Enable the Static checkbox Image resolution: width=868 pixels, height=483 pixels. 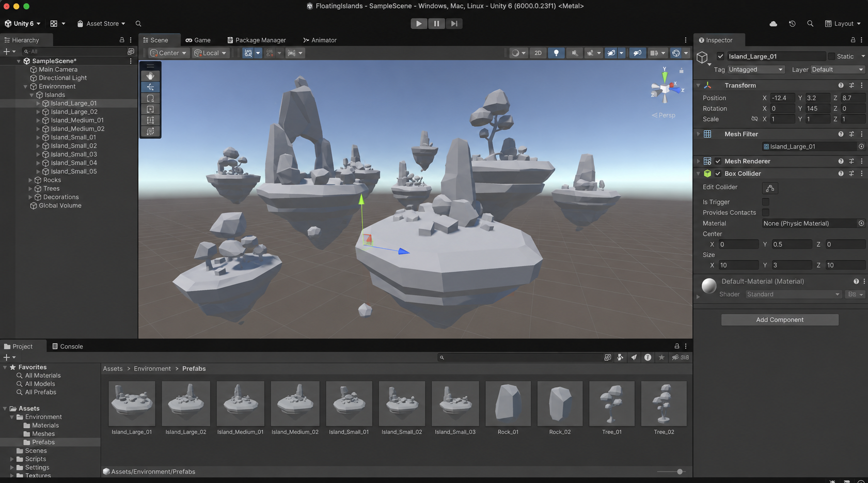pyautogui.click(x=831, y=56)
